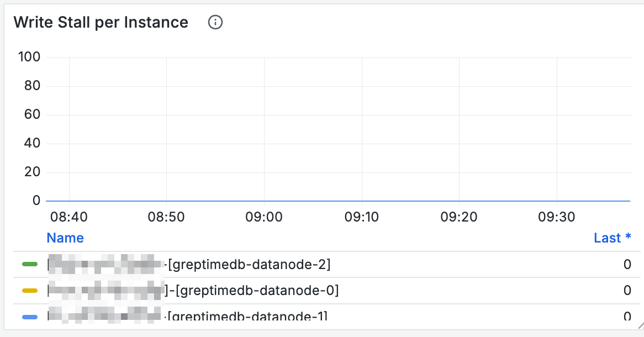
Task: Click the 100 label on the y-axis
Action: point(28,57)
